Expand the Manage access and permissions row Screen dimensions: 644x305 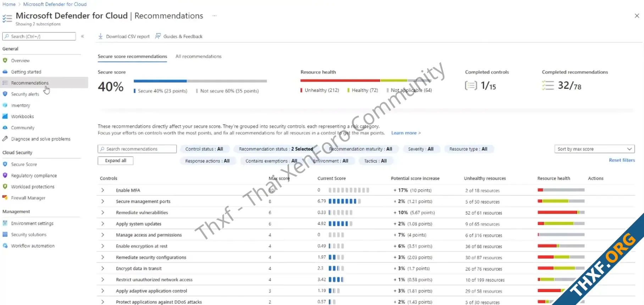[x=102, y=235]
